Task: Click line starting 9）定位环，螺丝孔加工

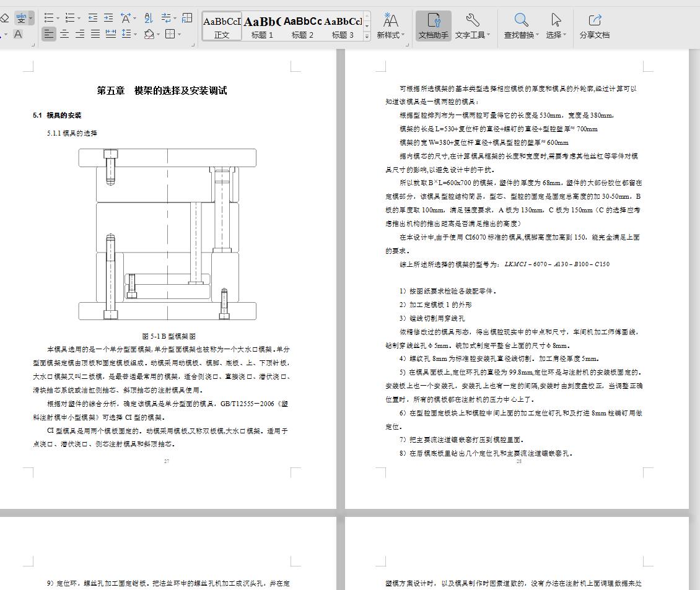Action: pos(168,583)
